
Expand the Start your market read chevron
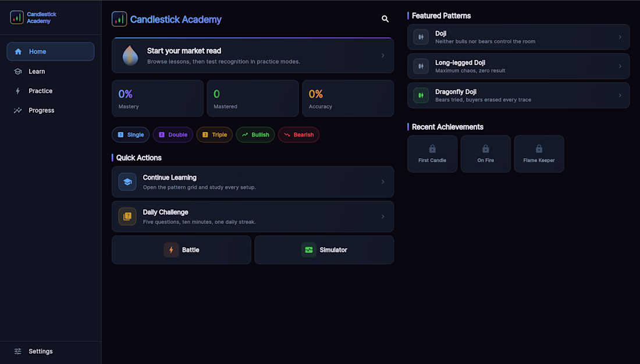[383, 56]
